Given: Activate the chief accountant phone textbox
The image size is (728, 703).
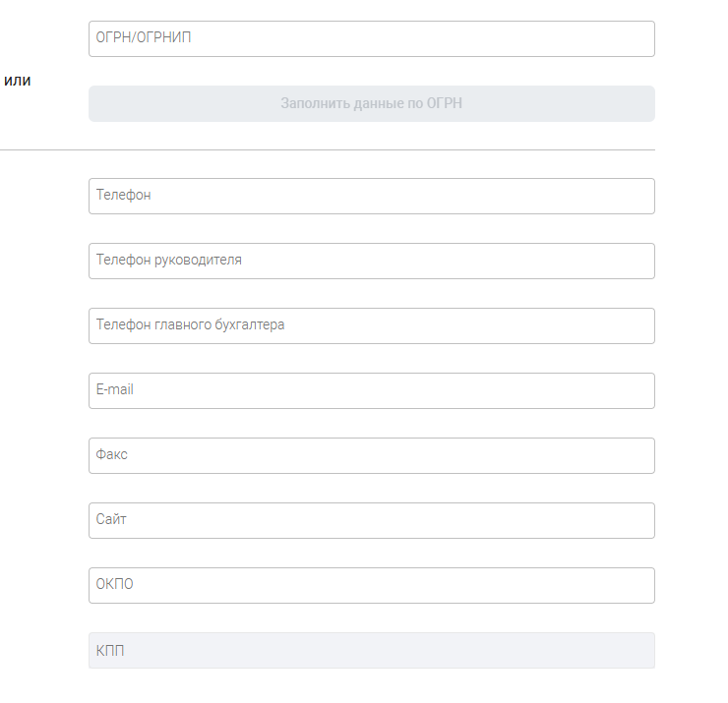Looking at the screenshot, I should coord(371,325).
